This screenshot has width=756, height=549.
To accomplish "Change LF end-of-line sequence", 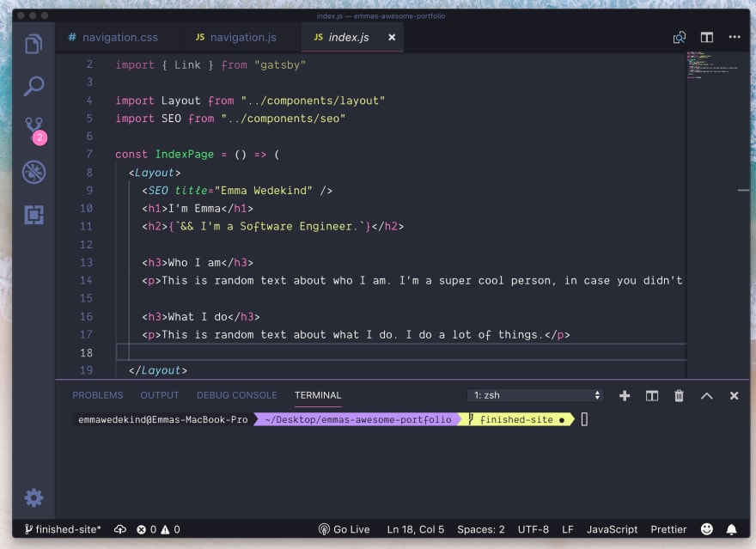I will (568, 529).
